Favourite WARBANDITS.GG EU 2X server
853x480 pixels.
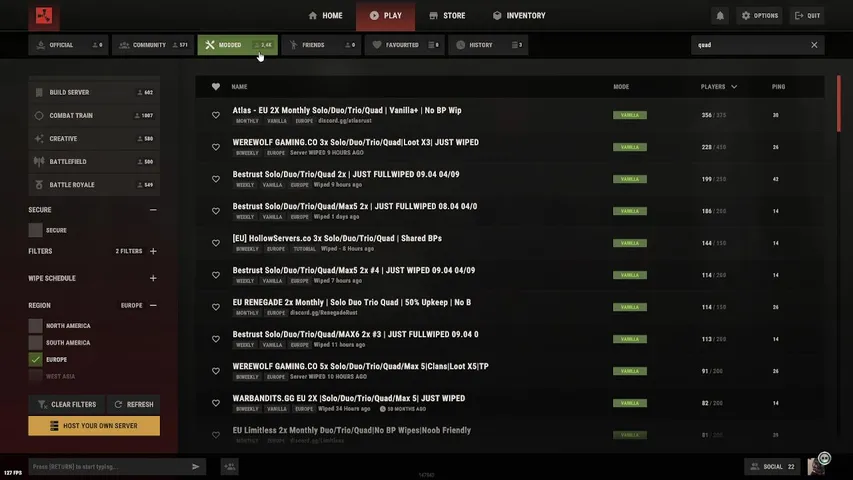click(216, 403)
